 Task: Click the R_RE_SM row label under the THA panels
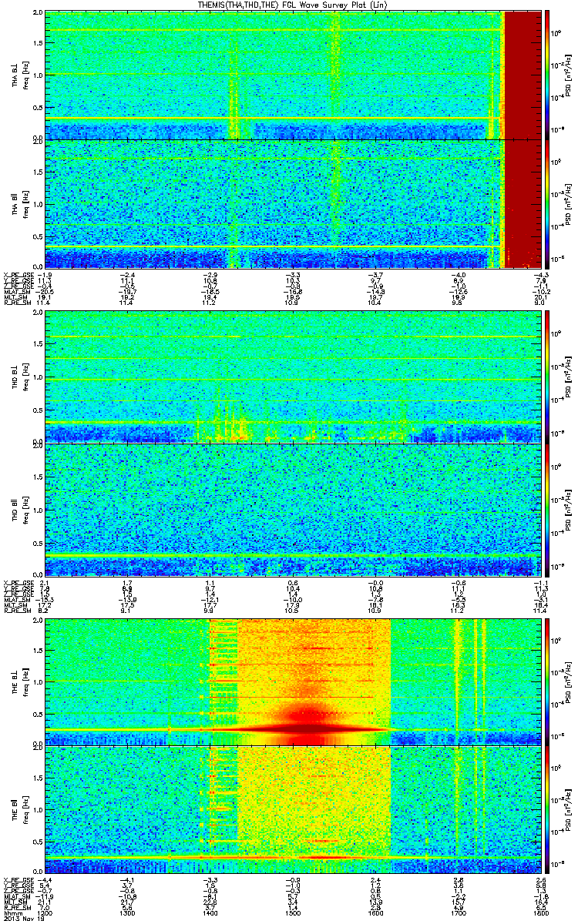(x=16, y=304)
